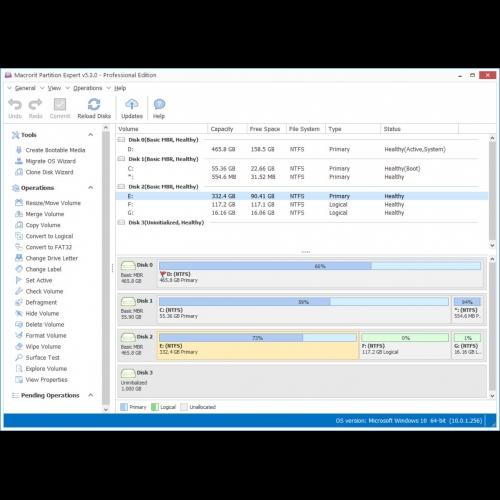Click D: partition usage bar at 66%
The width and height of the screenshot is (500, 500).
320,266
